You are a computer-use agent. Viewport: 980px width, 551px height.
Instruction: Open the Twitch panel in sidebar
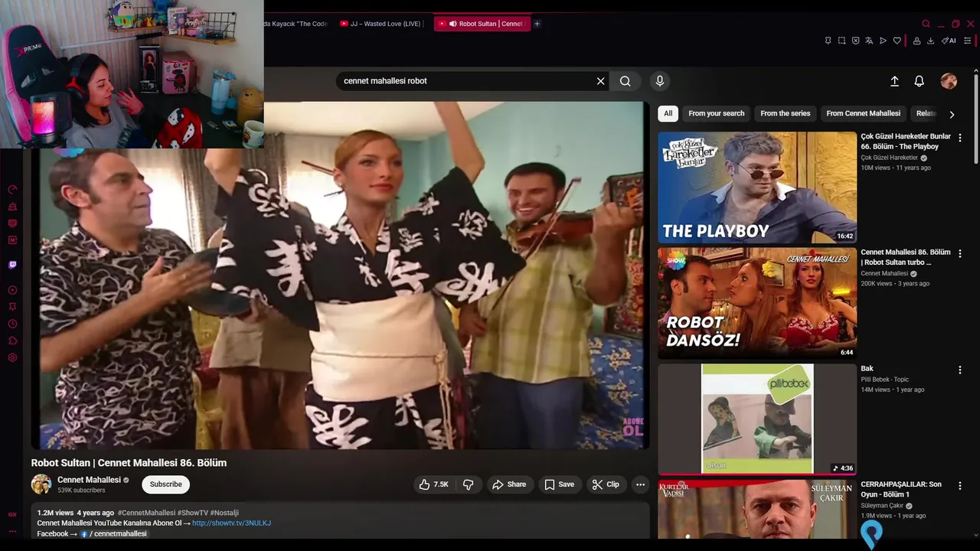tap(12, 265)
